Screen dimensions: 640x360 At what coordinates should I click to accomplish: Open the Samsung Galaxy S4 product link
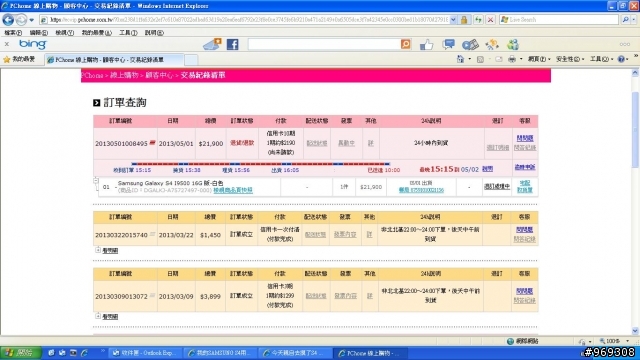pyautogui.click(x=171, y=183)
